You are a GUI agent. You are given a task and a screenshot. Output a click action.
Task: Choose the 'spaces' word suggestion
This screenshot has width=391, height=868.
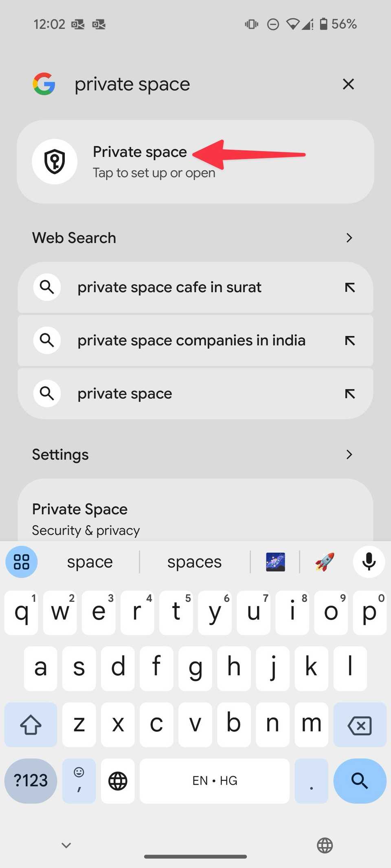194,562
